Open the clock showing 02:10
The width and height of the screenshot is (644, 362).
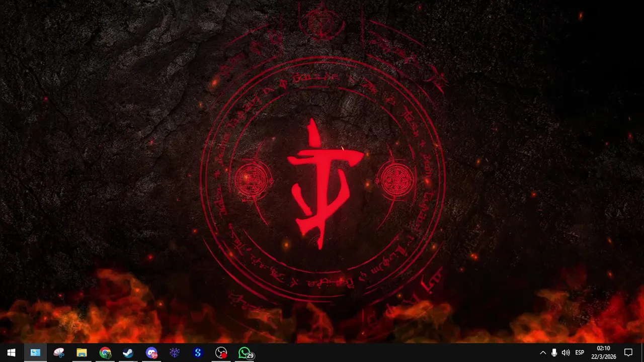click(603, 353)
